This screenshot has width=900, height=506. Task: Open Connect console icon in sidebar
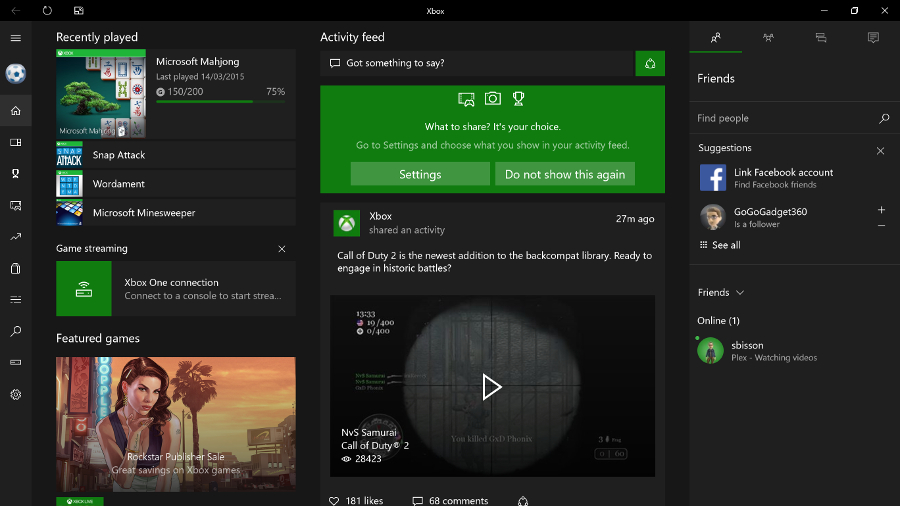tap(15, 363)
